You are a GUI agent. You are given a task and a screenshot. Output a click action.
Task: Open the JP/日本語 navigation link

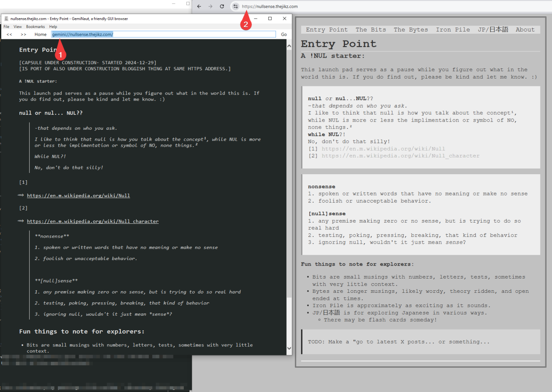click(493, 30)
